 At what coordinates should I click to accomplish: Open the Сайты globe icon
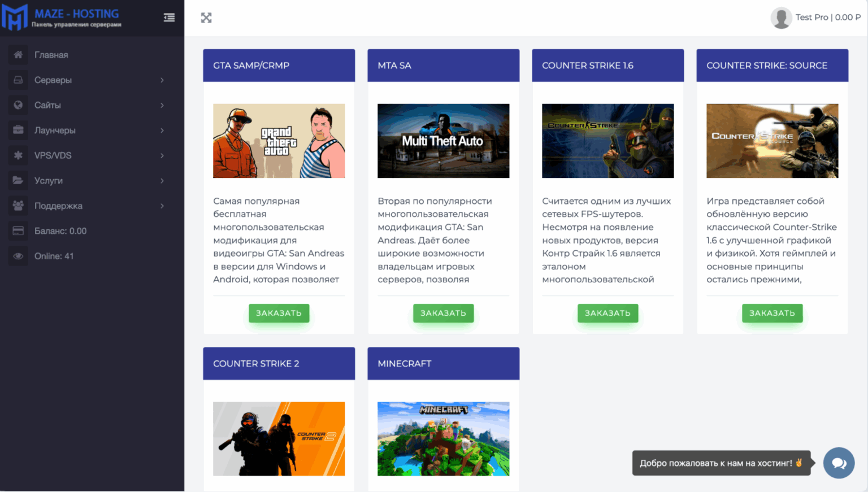click(x=18, y=105)
